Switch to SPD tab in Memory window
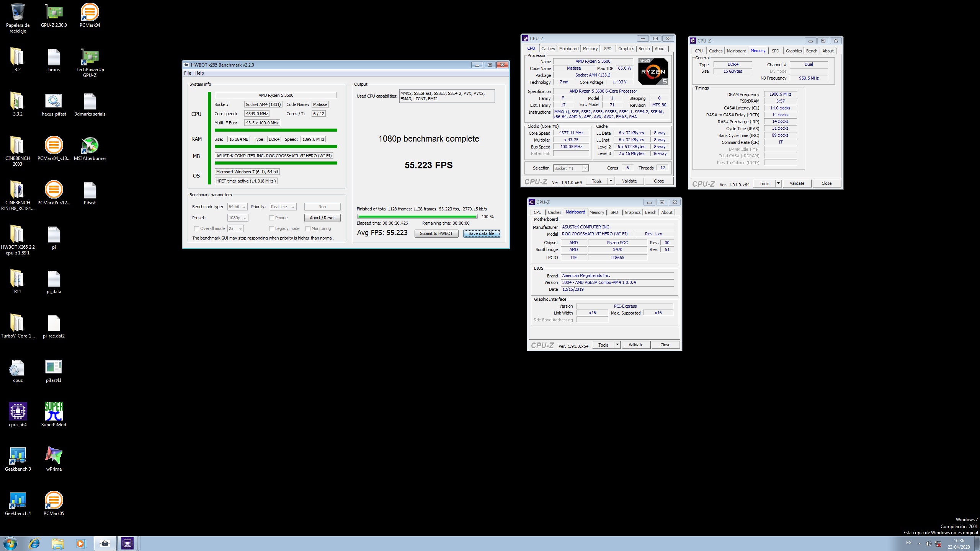980x551 pixels. coord(775,51)
